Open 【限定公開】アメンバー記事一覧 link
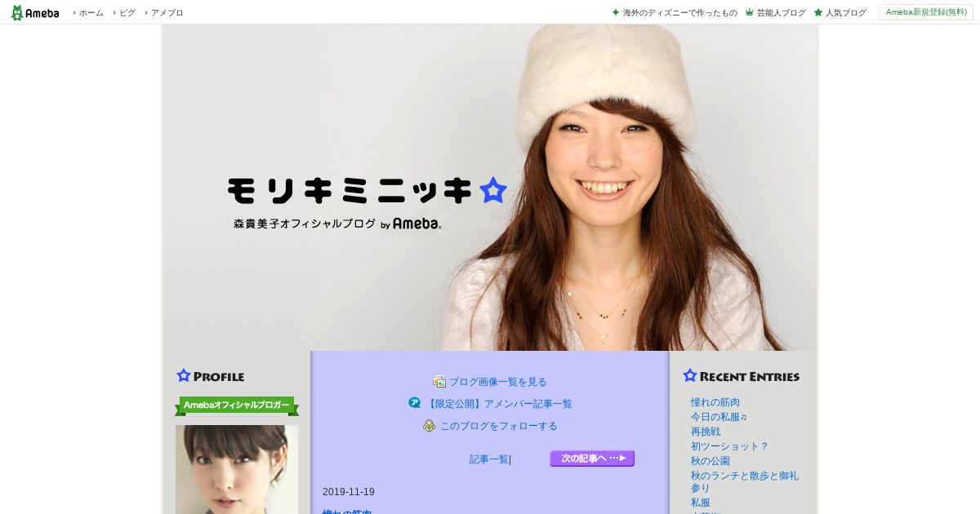Image resolution: width=980 pixels, height=514 pixels. (x=499, y=404)
